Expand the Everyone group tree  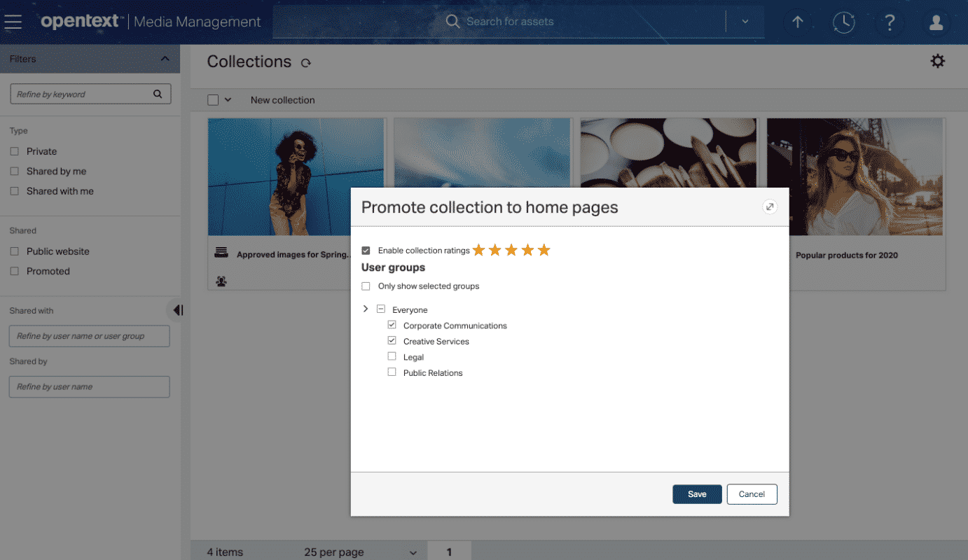[365, 309]
